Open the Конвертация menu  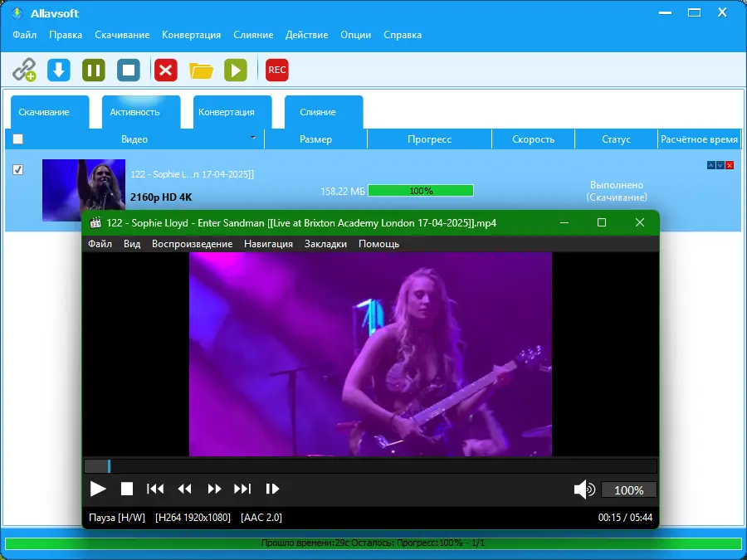coord(191,35)
